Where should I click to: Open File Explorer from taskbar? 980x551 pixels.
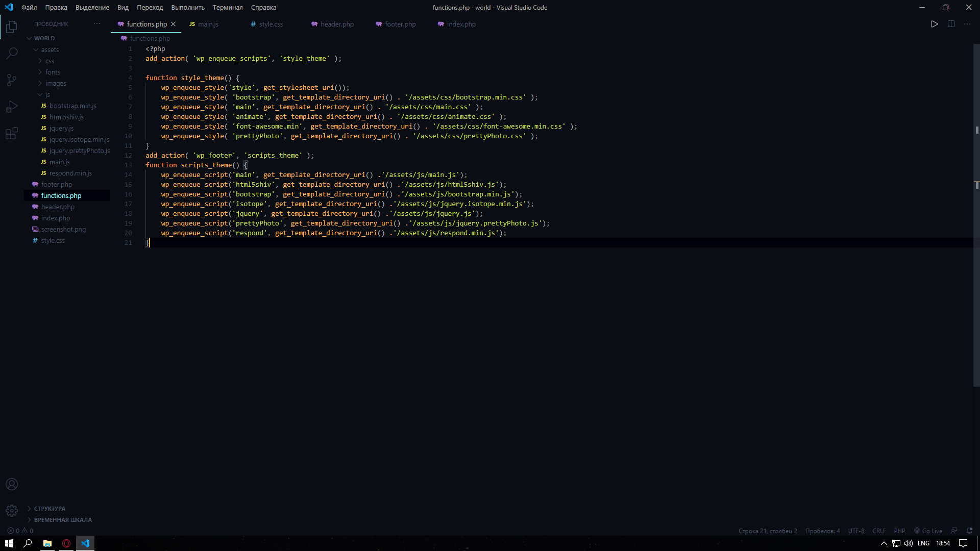[47, 543]
